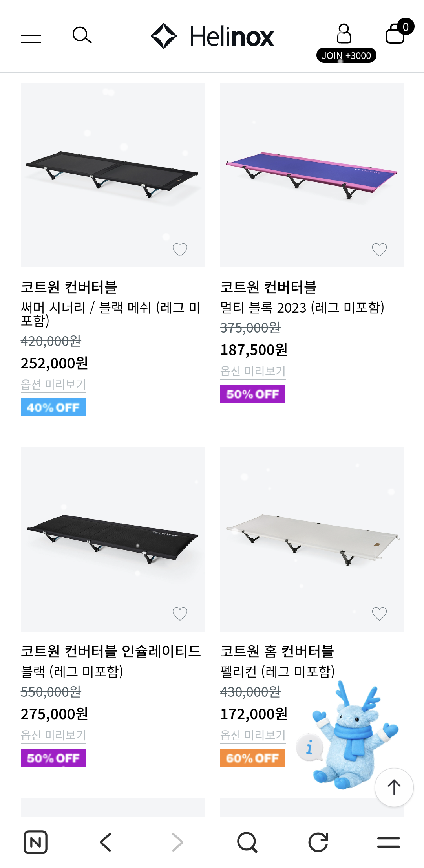Go back with the browser back arrow
The height and width of the screenshot is (868, 424).
[x=106, y=842]
